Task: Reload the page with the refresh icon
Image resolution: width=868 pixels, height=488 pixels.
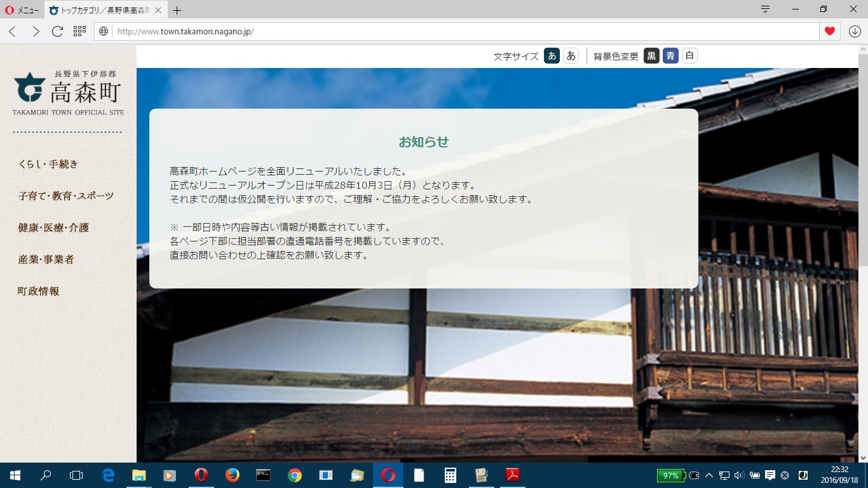Action: click(57, 31)
